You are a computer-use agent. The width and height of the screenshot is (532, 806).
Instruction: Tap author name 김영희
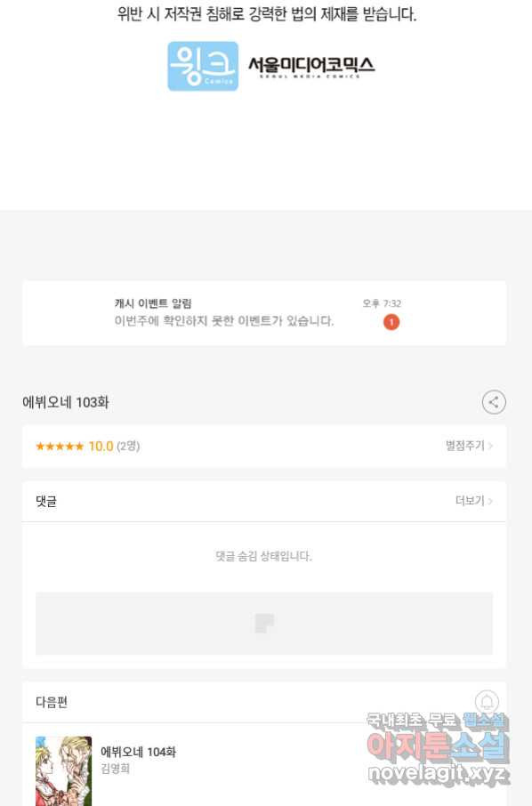(x=115, y=769)
